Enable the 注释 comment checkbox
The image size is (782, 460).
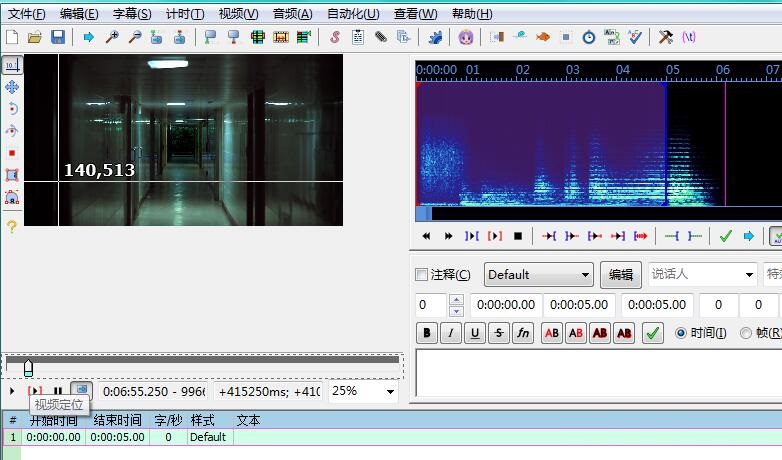pos(421,275)
